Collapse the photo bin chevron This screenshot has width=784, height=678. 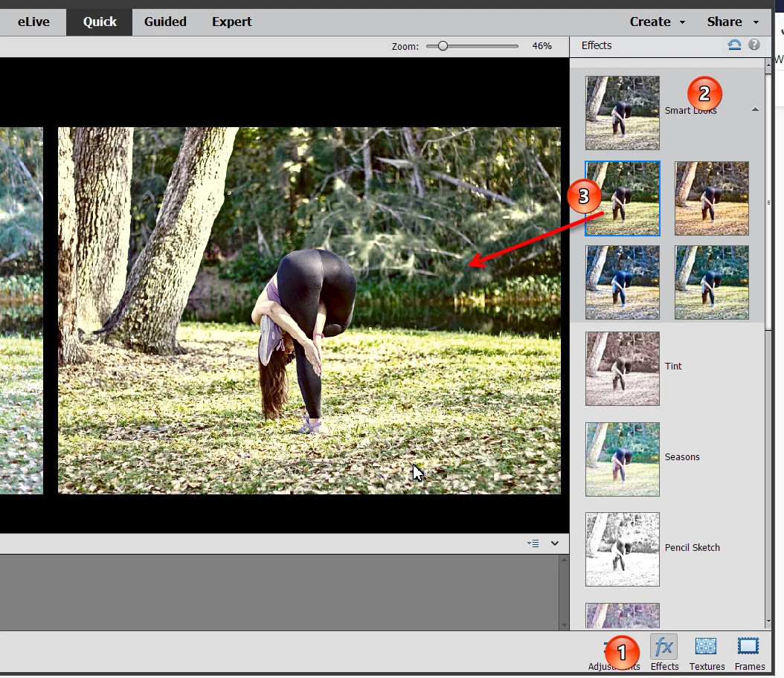(554, 543)
